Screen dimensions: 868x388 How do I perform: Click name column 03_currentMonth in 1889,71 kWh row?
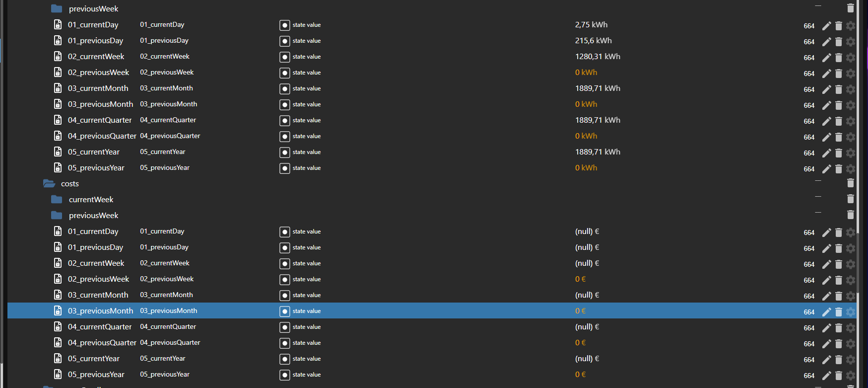point(166,88)
